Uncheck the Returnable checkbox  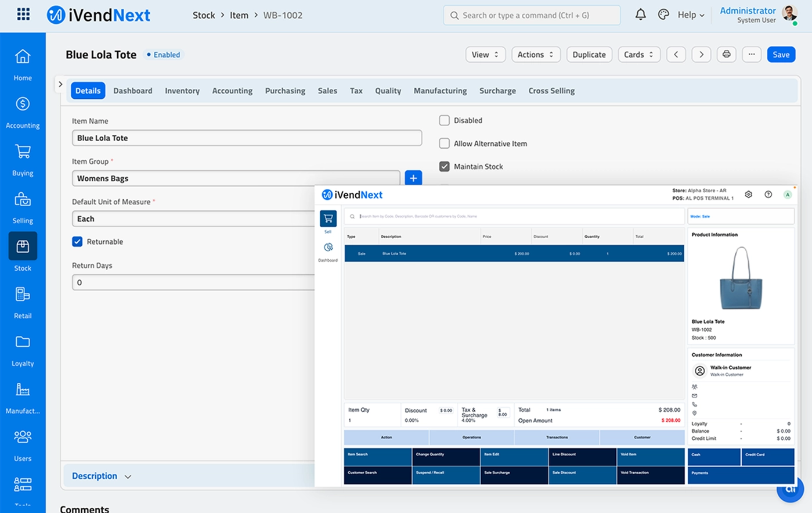77,242
